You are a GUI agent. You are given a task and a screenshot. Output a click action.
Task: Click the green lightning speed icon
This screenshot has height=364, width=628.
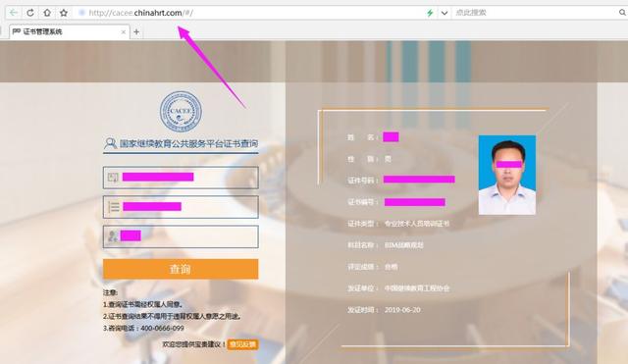tap(430, 13)
